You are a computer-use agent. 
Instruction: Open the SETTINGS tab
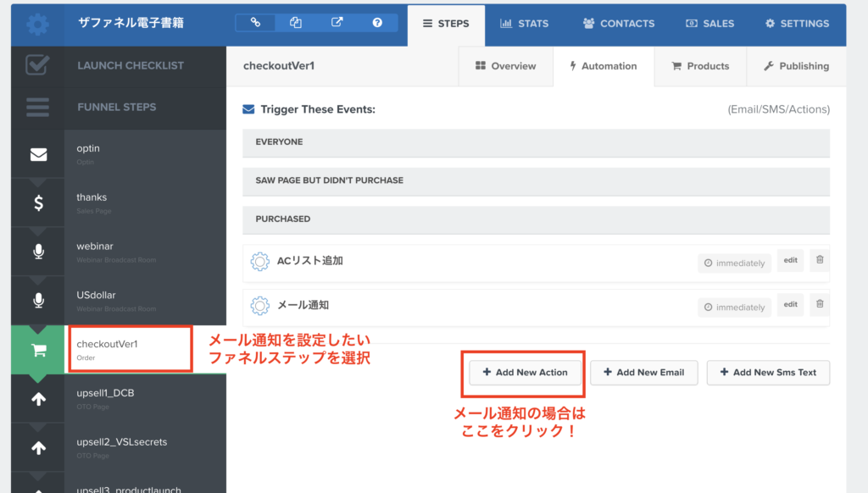click(x=797, y=24)
